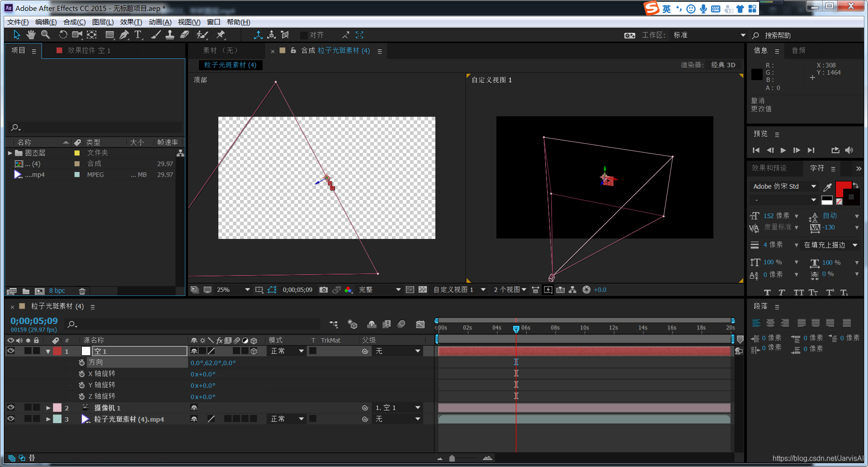
Task: Play the preview
Action: click(x=783, y=150)
